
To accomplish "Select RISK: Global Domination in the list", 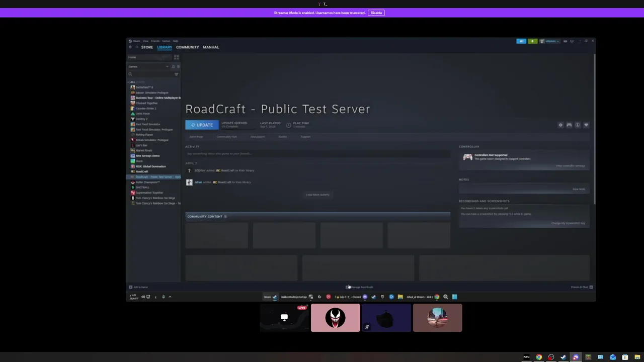I will click(150, 166).
